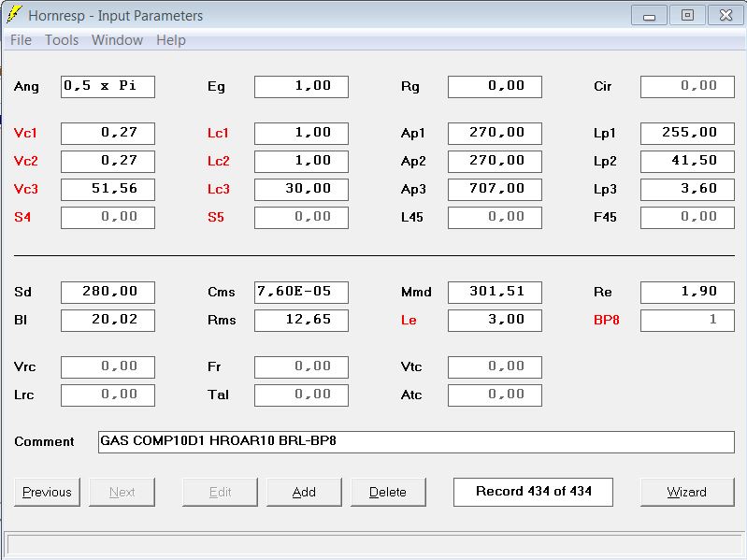
Task: Click the red S4 label
Action: (22, 217)
